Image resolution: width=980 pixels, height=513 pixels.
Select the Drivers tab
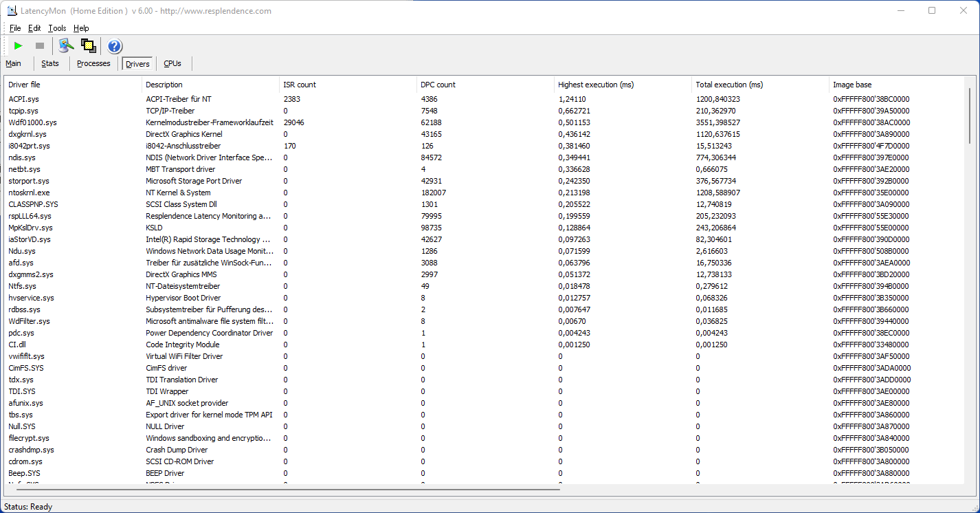(138, 64)
